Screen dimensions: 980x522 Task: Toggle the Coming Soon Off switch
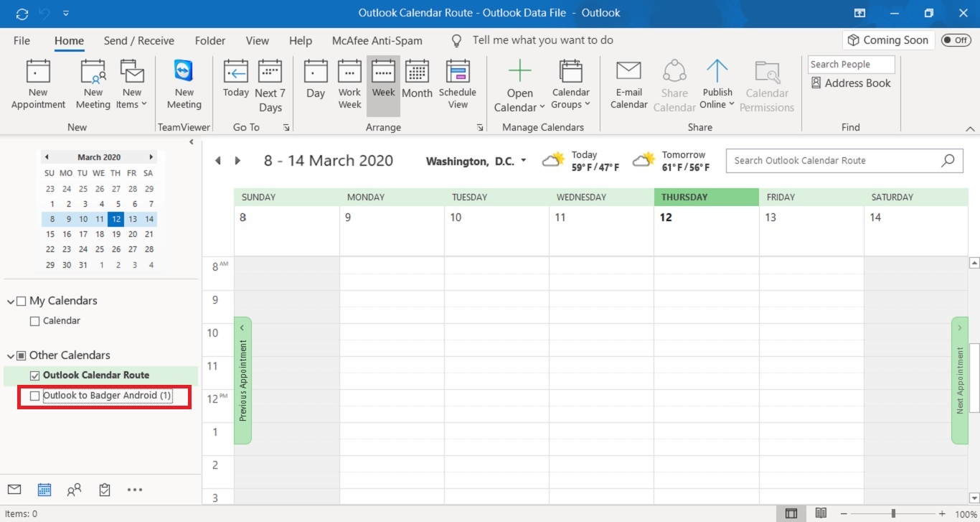[956, 40]
